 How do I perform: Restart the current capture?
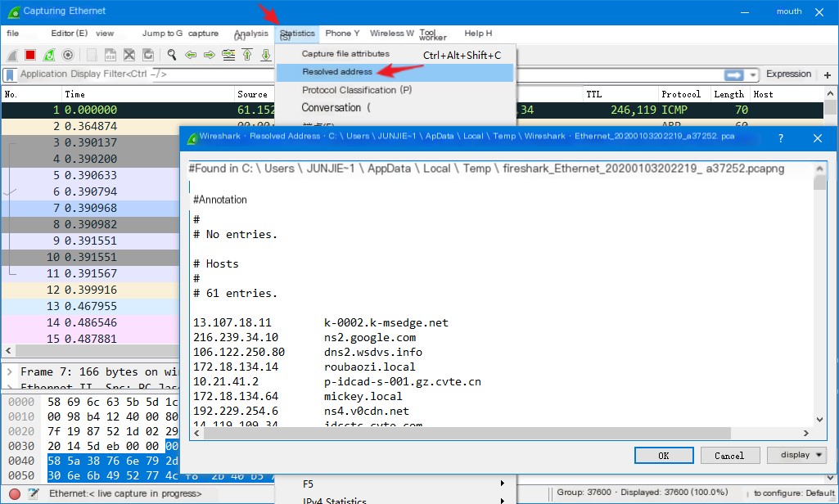(49, 55)
